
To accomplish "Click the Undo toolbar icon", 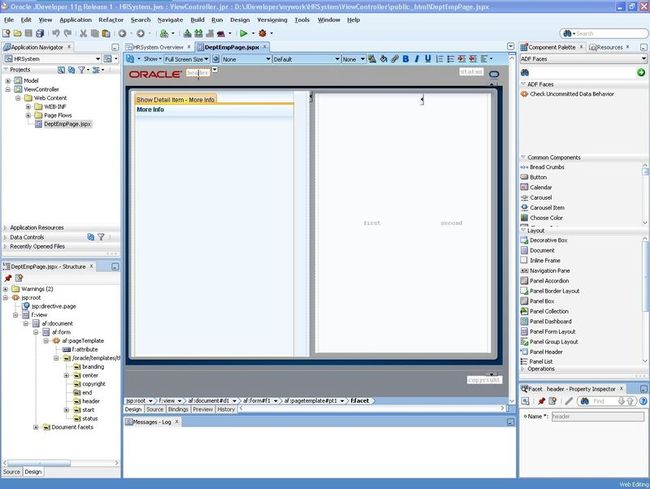I will coord(56,33).
